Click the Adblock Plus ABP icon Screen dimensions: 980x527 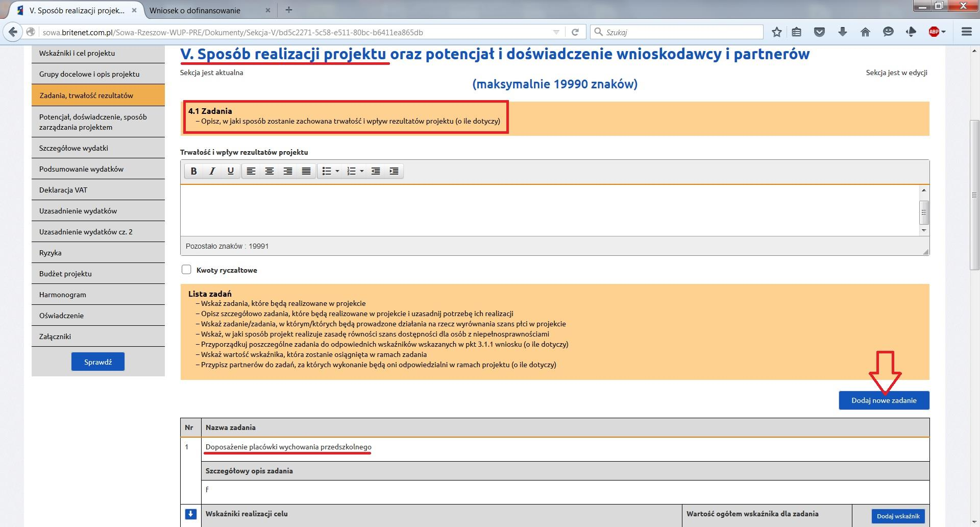click(x=934, y=32)
